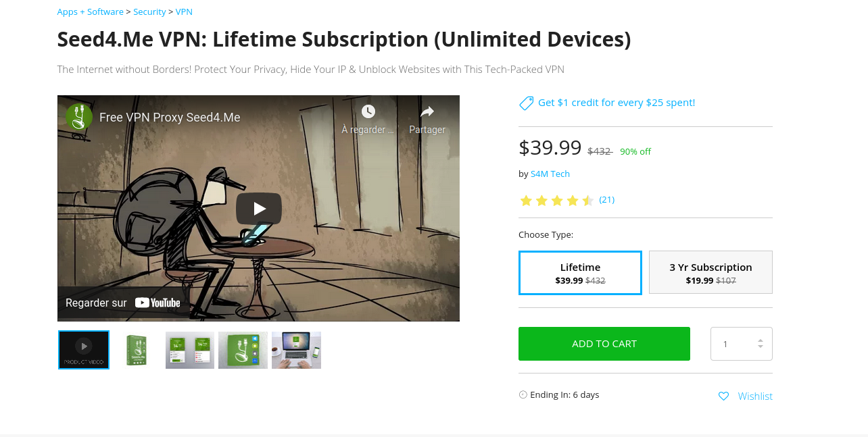Viewport: 868px width, 437px height.
Task: Click the Seed4.Me channel logo icon
Action: pos(79,117)
